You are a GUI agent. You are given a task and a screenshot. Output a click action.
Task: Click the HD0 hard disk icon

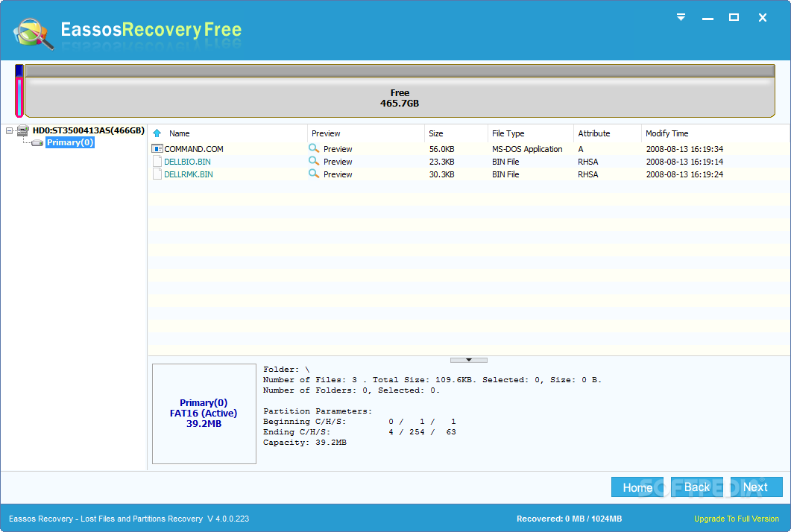[x=22, y=130]
